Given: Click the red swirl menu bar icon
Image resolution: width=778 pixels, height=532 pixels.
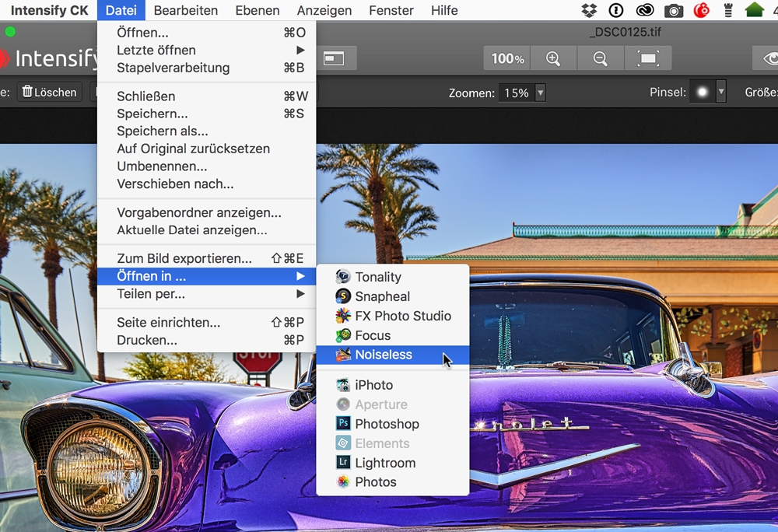Looking at the screenshot, I should point(701,10).
